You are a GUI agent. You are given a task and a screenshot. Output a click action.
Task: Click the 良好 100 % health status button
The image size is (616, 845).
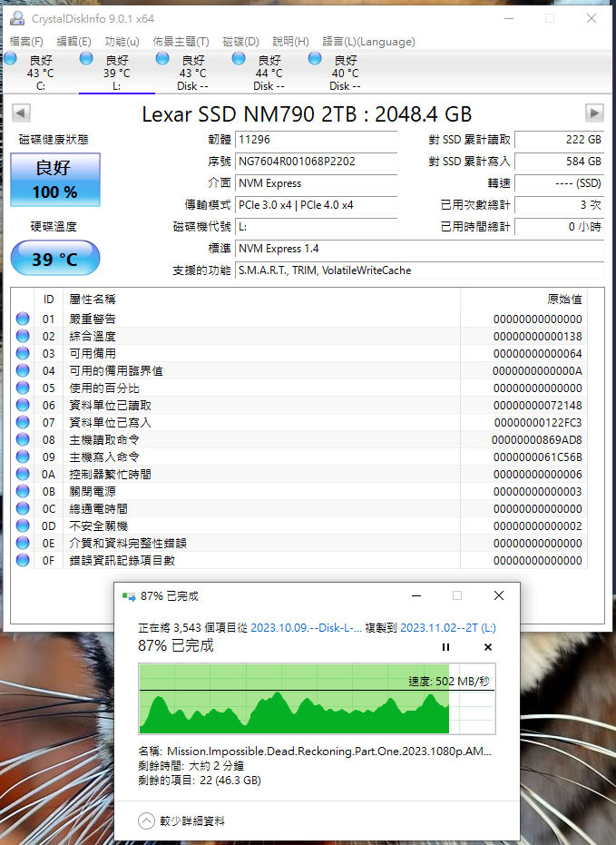click(55, 180)
